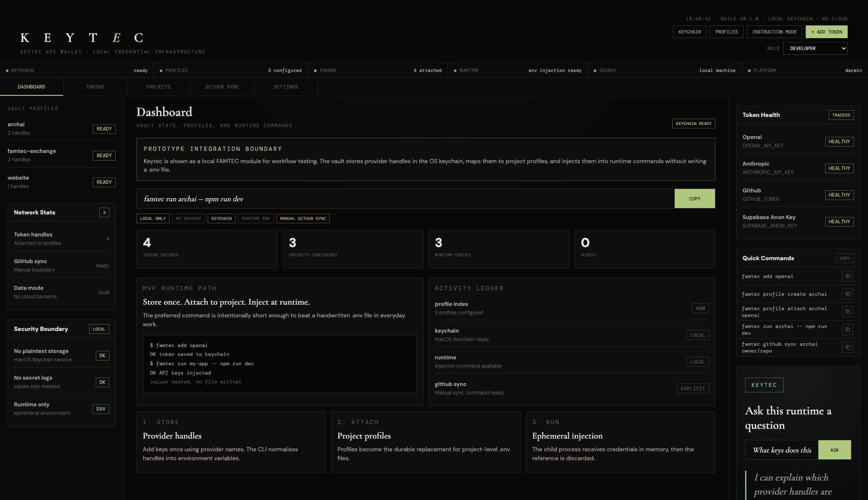Click the main run command input field

coord(406,199)
